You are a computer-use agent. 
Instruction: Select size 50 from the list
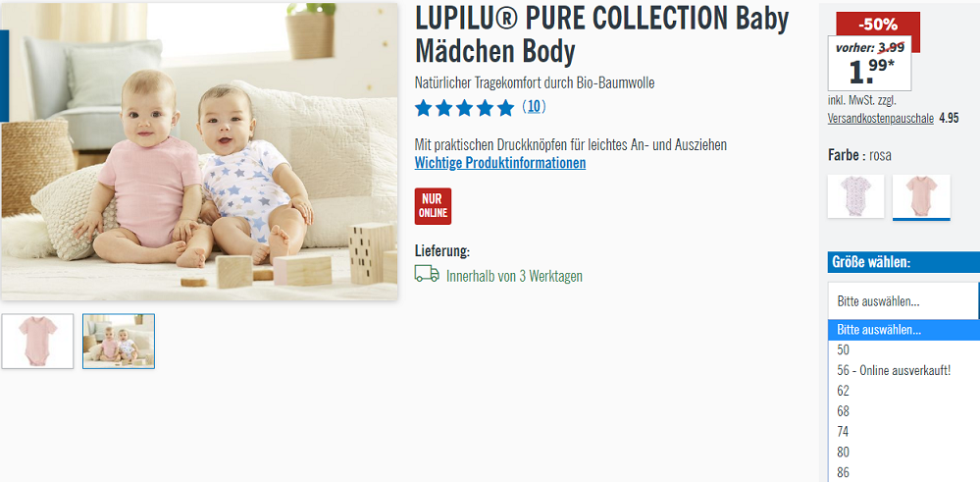pyautogui.click(x=903, y=350)
